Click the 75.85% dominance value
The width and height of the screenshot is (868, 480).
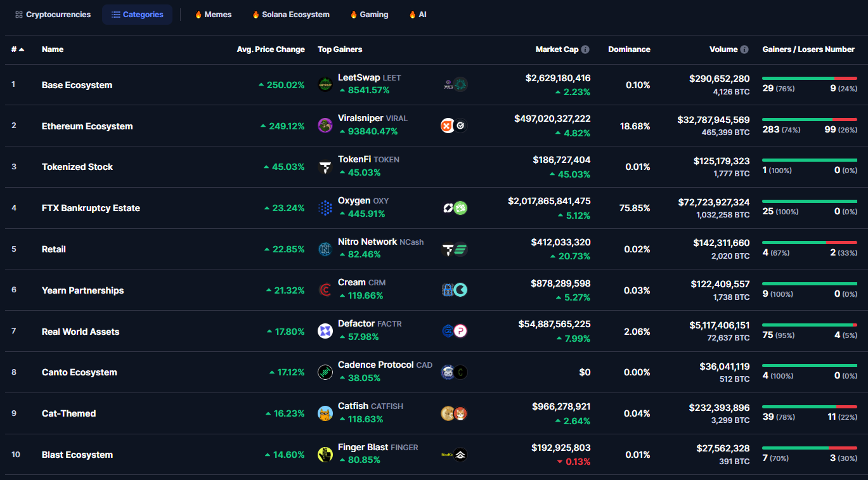[x=635, y=208]
